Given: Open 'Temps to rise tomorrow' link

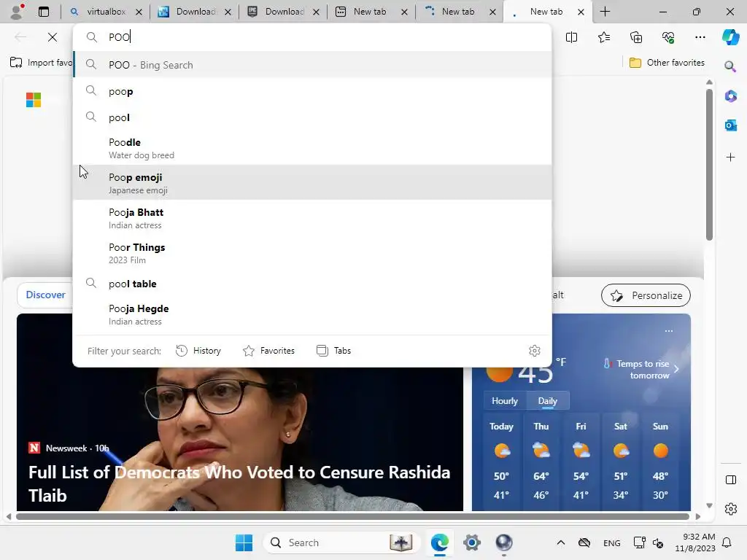Looking at the screenshot, I should click(x=641, y=370).
